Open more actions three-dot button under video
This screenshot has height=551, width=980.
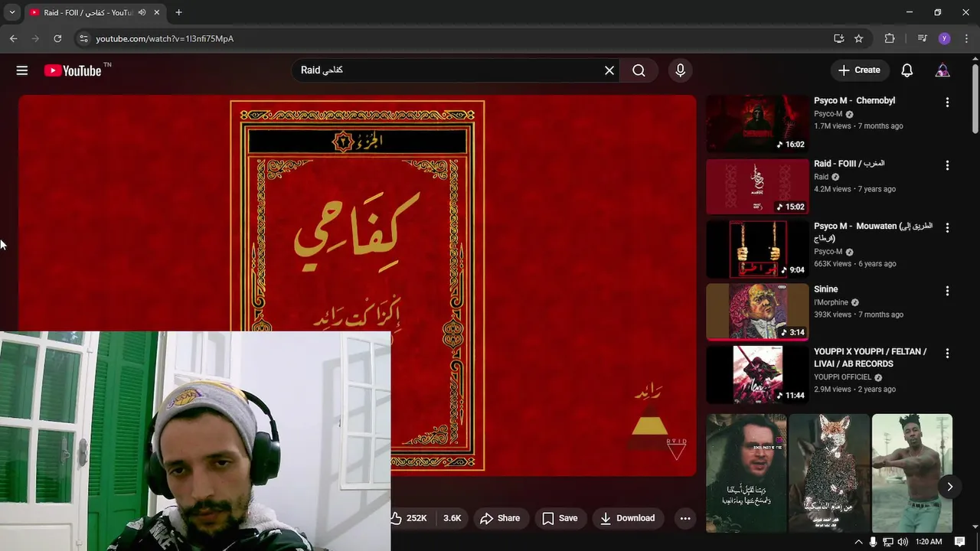tap(685, 518)
